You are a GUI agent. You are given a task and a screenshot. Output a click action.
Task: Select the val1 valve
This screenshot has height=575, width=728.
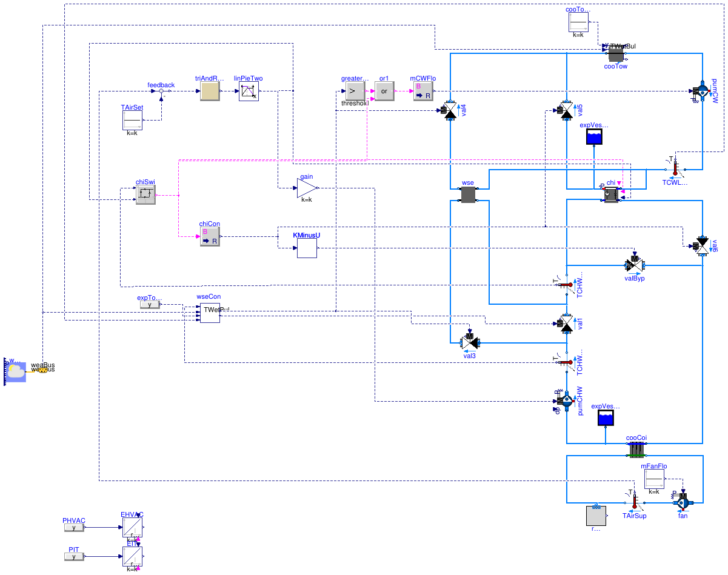[x=566, y=324]
